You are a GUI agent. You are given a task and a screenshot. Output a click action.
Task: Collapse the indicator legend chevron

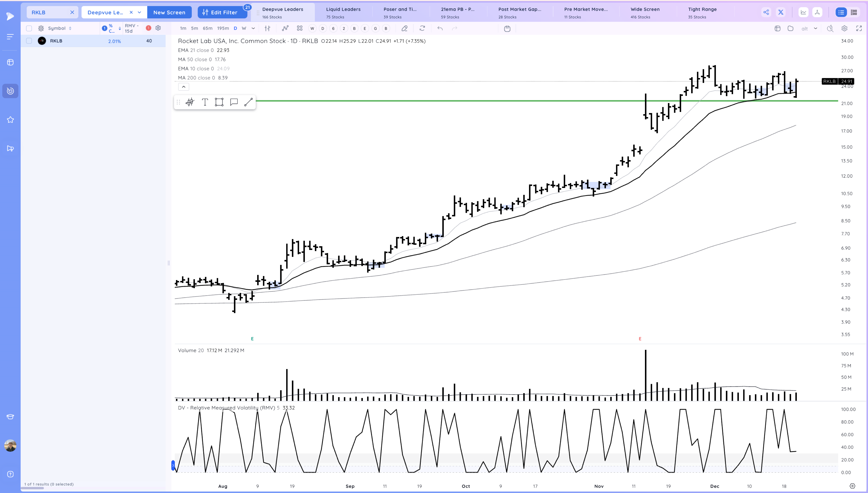coord(184,87)
